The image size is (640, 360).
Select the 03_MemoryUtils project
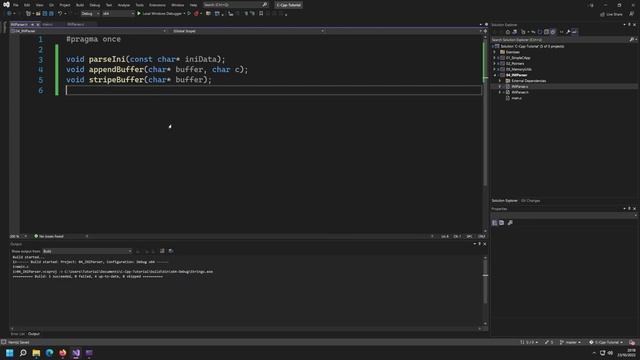click(519, 69)
